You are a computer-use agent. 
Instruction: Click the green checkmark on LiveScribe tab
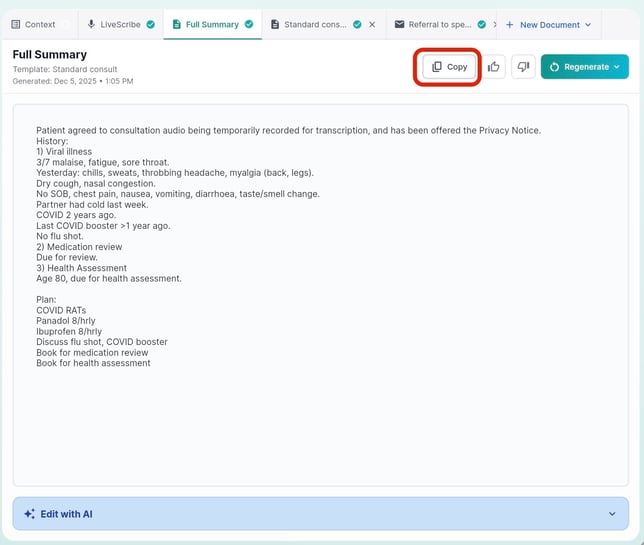[151, 24]
